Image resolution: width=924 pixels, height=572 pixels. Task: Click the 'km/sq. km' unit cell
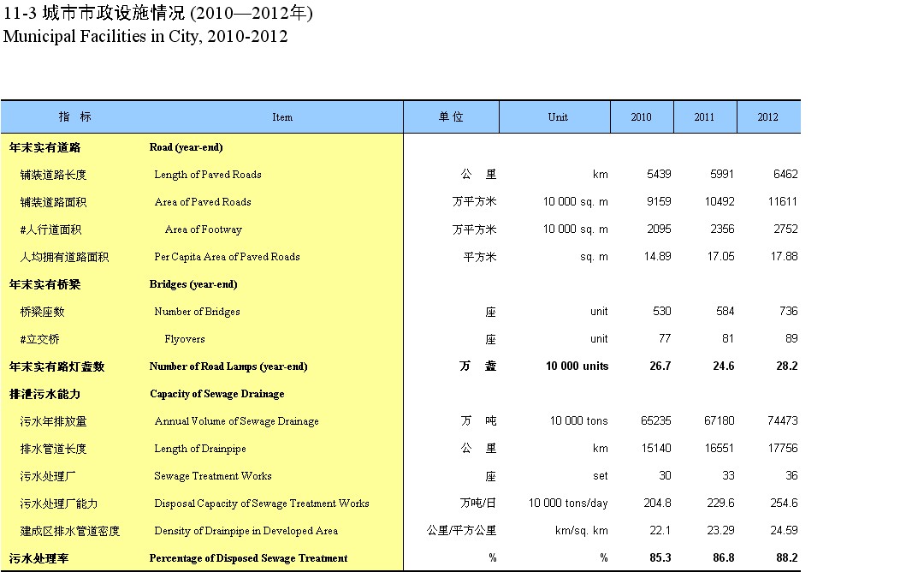pyautogui.click(x=582, y=531)
